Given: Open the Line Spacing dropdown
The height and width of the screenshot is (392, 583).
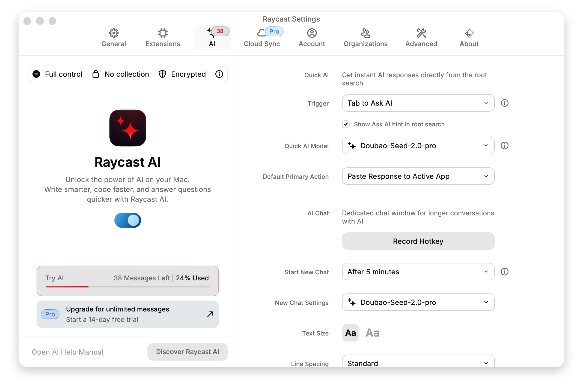Looking at the screenshot, I should tap(418, 361).
